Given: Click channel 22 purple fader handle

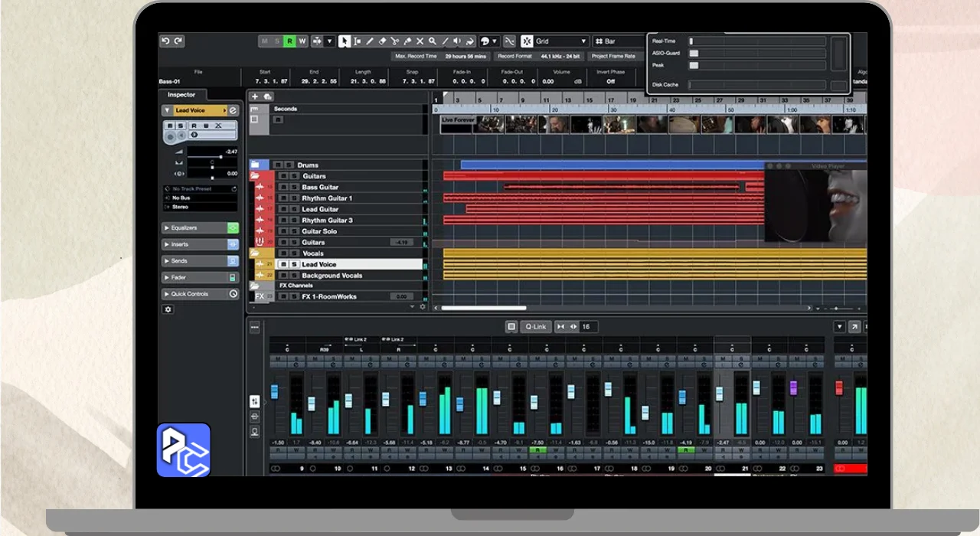Looking at the screenshot, I should coord(793,387).
